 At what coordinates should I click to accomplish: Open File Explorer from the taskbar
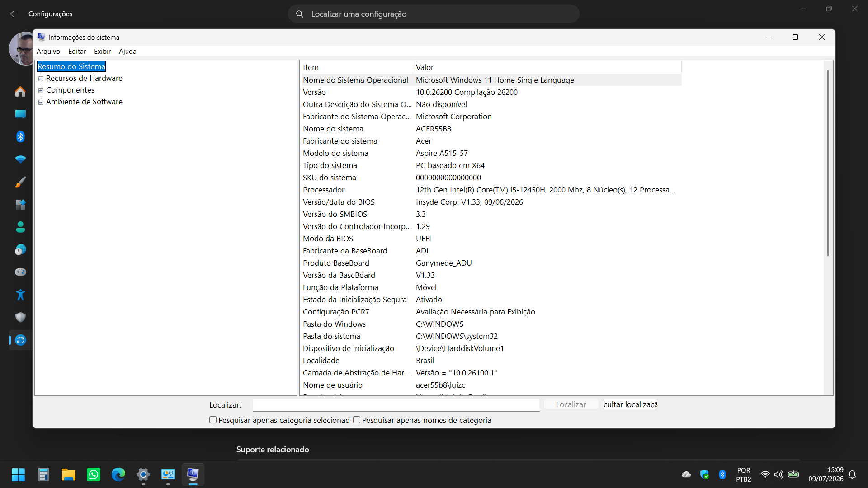coord(68,475)
